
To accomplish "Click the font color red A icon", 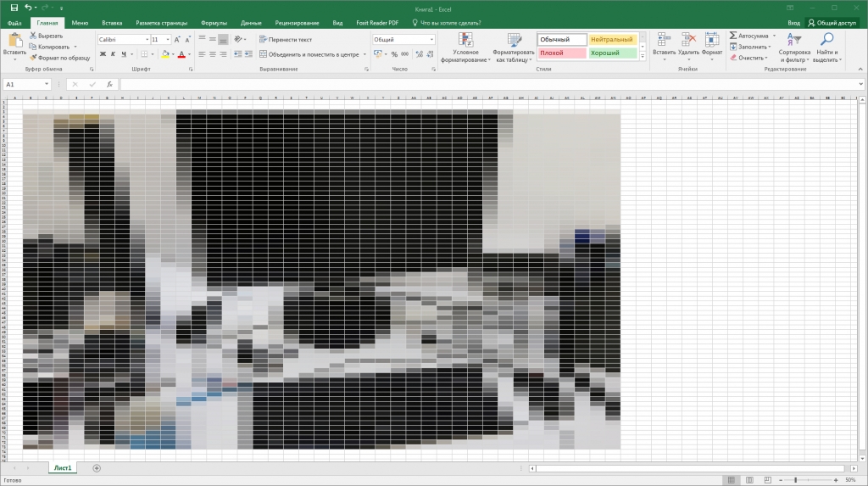I will coord(181,54).
